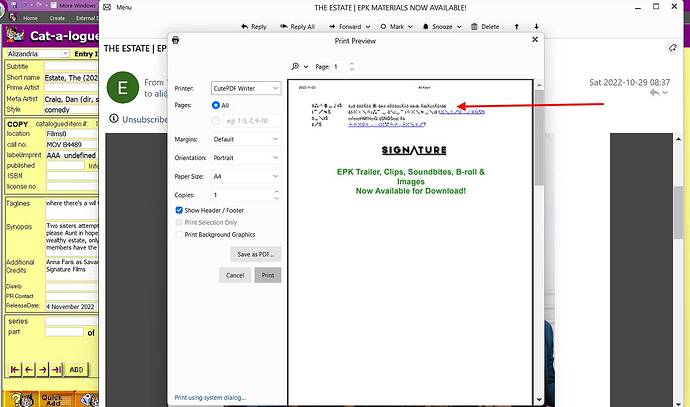
Task: Click the preview scrollbar down arrow
Action: [540, 400]
